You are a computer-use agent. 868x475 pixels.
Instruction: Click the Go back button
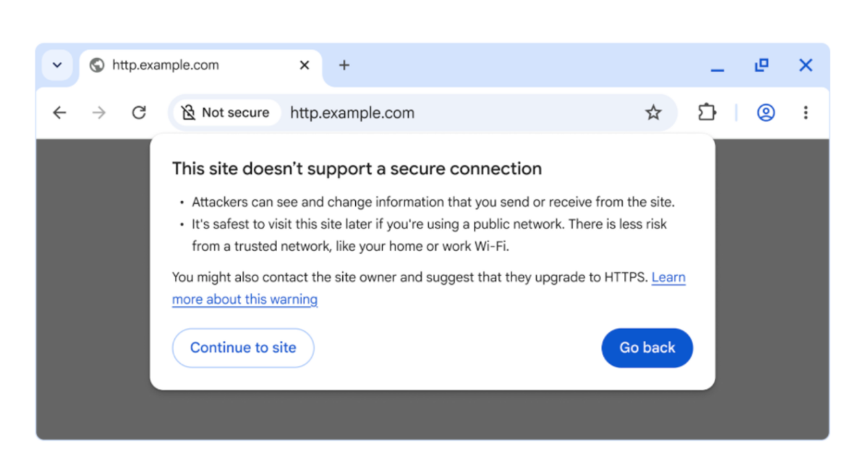647,348
